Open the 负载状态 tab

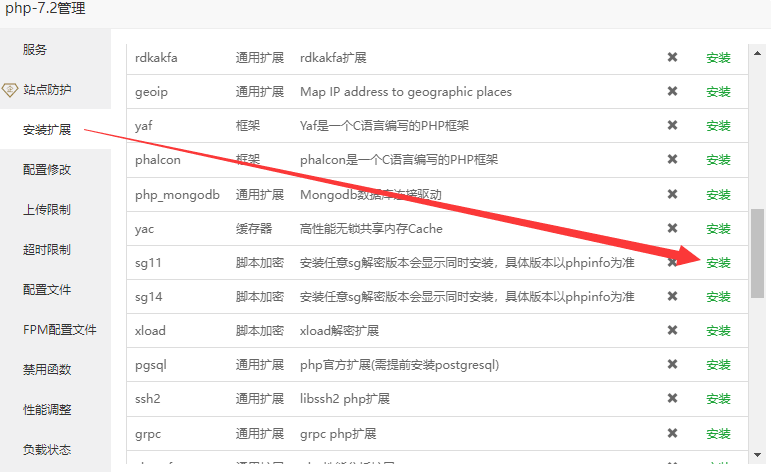click(47, 449)
